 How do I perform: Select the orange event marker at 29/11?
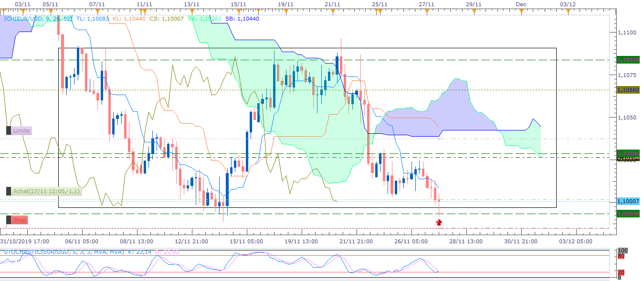coord(473,12)
